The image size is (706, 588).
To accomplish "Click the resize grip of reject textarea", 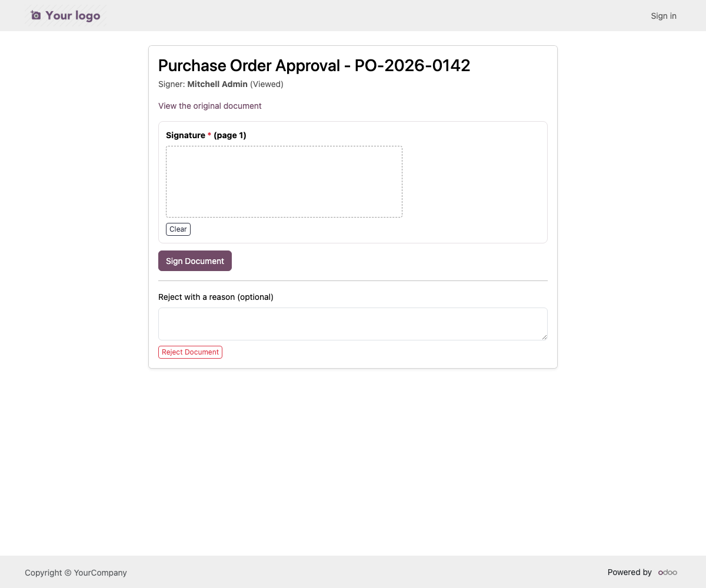I will click(x=544, y=337).
